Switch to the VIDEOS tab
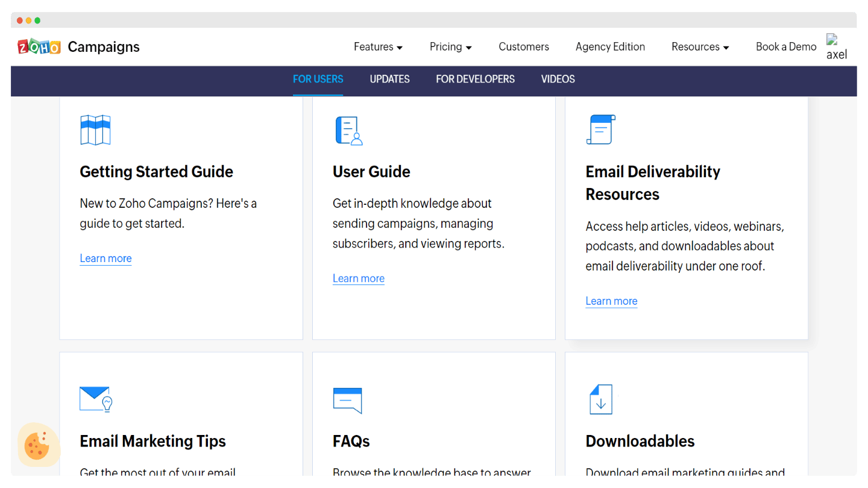Image resolution: width=868 pixels, height=488 pixels. pos(558,79)
